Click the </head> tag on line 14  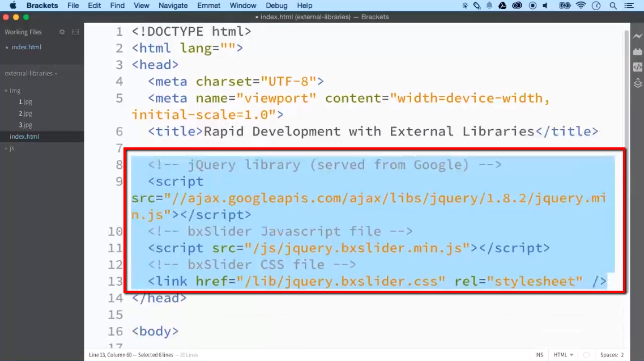tap(159, 298)
